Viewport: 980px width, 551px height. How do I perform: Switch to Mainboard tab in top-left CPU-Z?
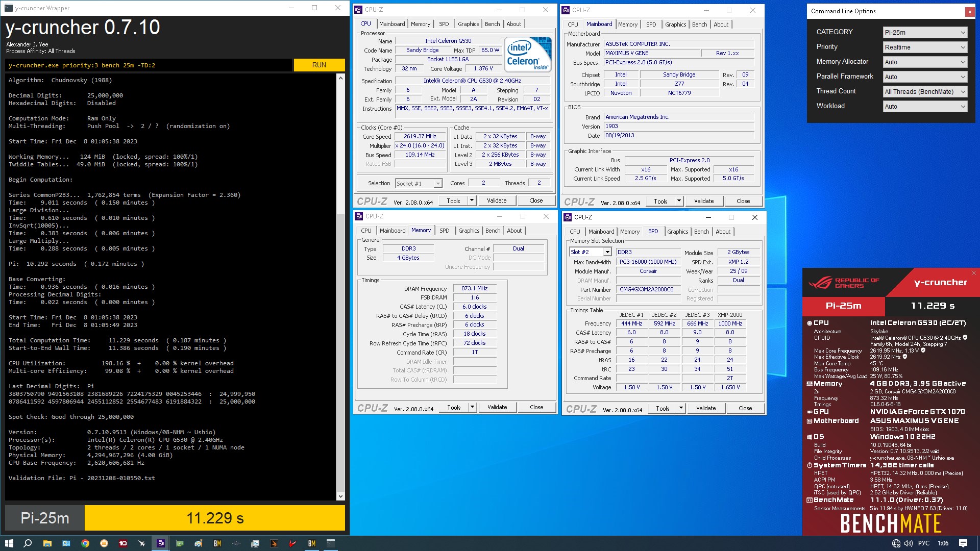coord(392,24)
